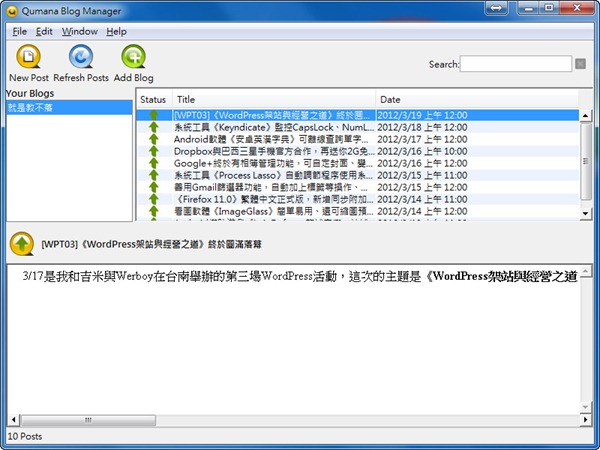Click the 10 Posts status bar text
The width and height of the screenshot is (600, 450).
tap(25, 436)
